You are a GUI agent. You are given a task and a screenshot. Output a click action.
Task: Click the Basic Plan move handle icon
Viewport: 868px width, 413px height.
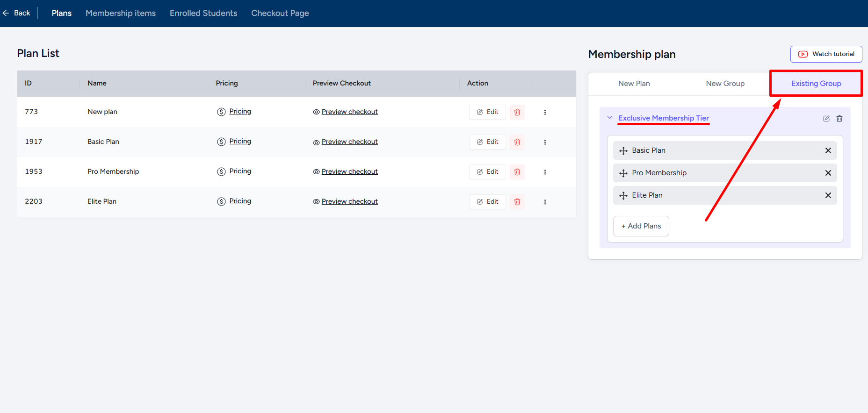pyautogui.click(x=623, y=151)
